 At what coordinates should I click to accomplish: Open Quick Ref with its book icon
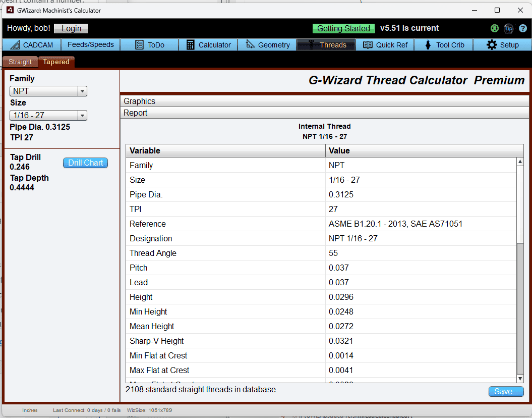[367, 44]
